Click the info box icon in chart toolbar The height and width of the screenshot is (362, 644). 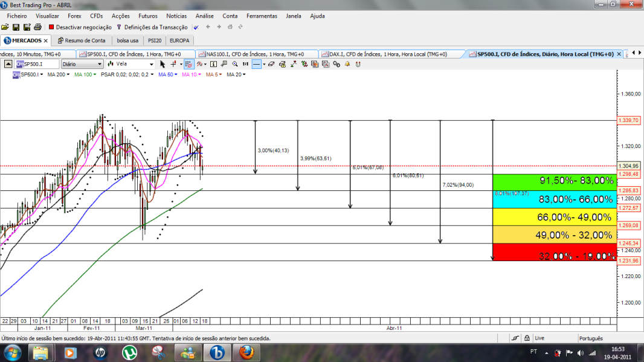pyautogui.click(x=213, y=64)
